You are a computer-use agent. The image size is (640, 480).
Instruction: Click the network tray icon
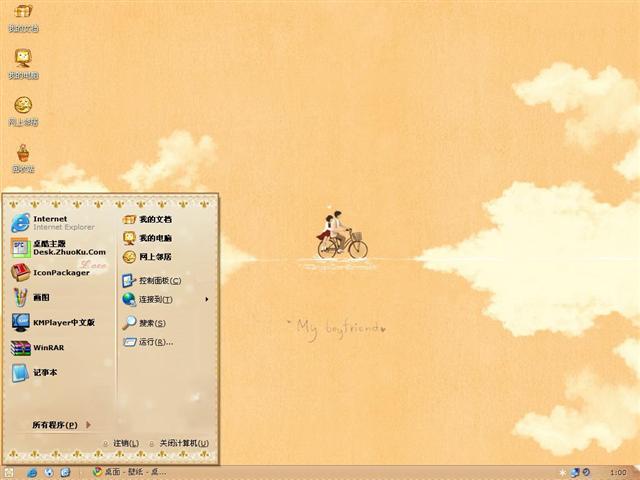575,473
